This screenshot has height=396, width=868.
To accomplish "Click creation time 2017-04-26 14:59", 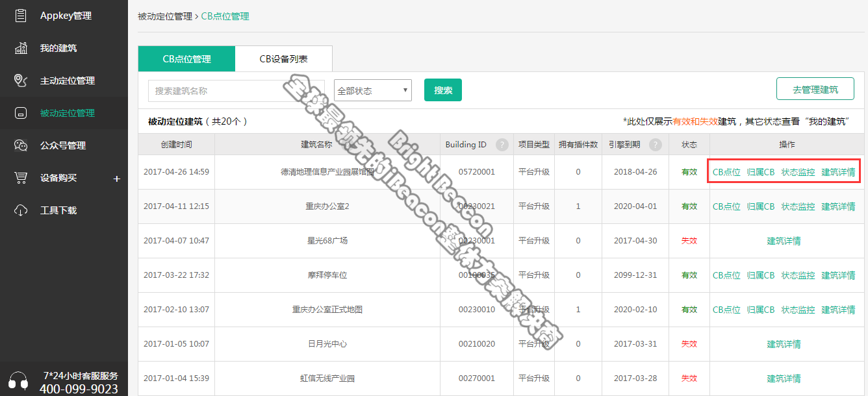I will 176,172.
